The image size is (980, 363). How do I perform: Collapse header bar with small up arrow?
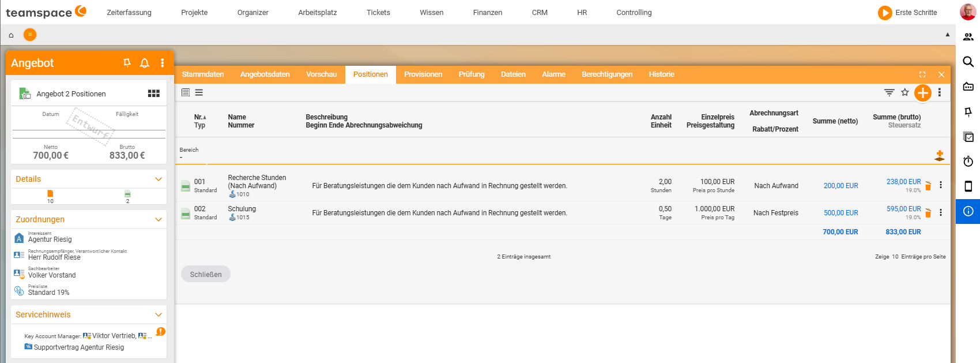pyautogui.click(x=947, y=35)
